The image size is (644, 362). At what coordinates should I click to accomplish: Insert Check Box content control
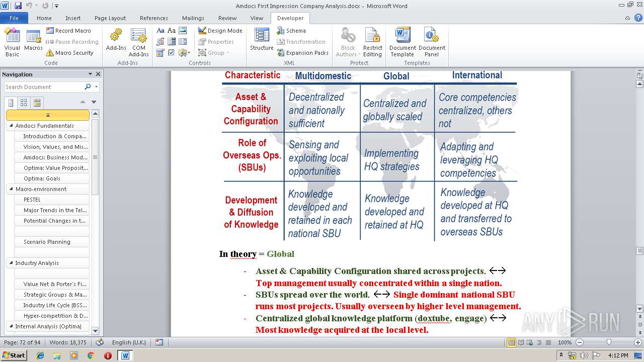(172, 53)
